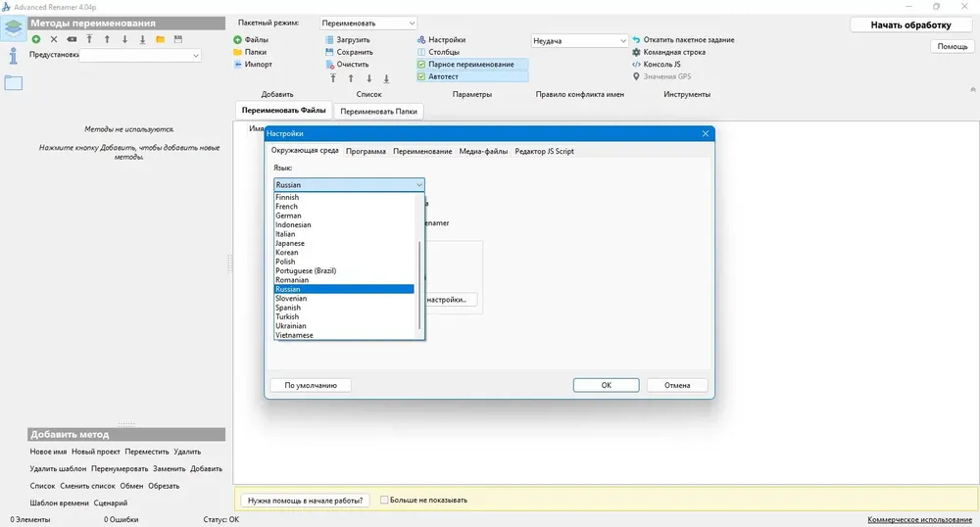This screenshot has width=980, height=527.
Task: Choose Japanese in the language list
Action: [x=344, y=243]
